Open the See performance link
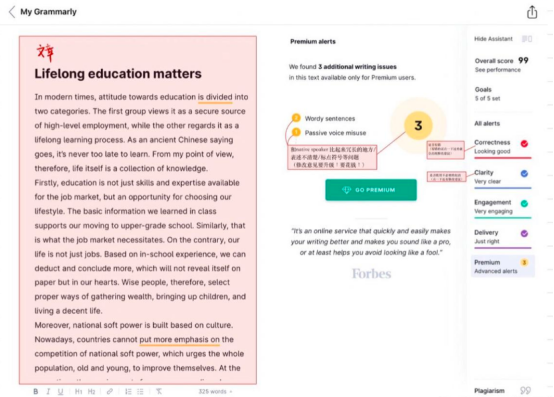The height and width of the screenshot is (397, 554). coord(497,70)
